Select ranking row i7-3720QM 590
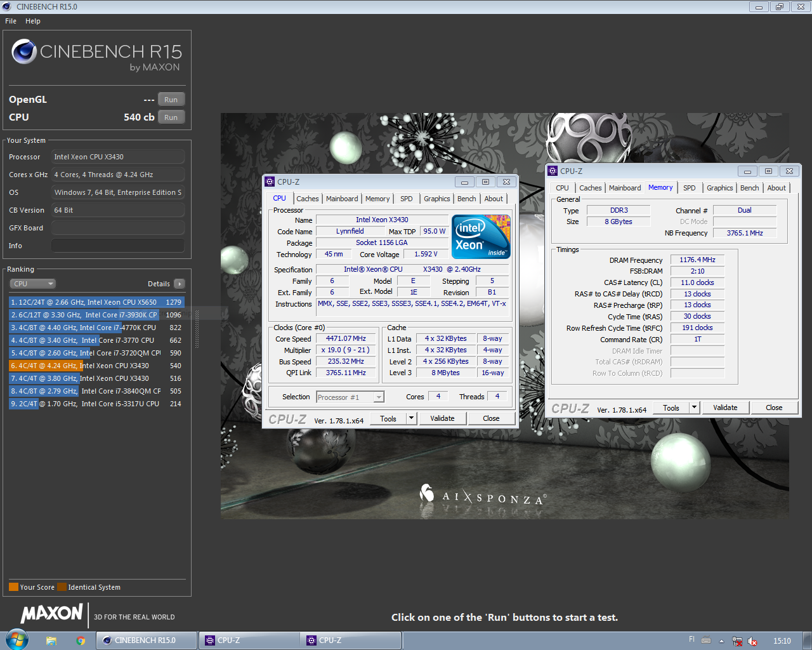 tap(96, 353)
